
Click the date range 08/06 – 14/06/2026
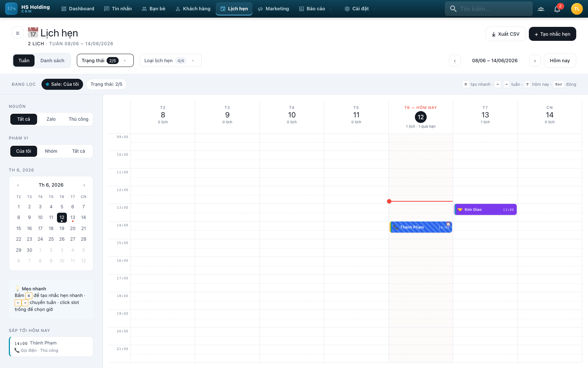tap(495, 61)
